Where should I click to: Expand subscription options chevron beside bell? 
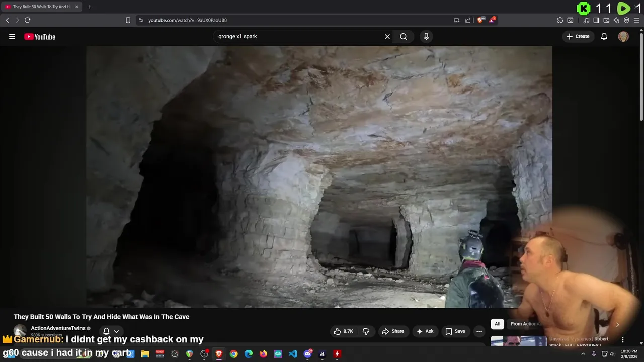pyautogui.click(x=116, y=331)
